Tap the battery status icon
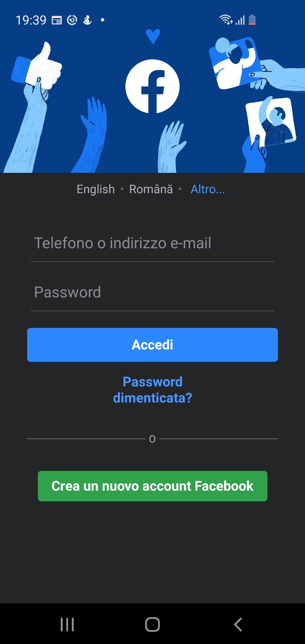The image size is (305, 644). click(252, 20)
